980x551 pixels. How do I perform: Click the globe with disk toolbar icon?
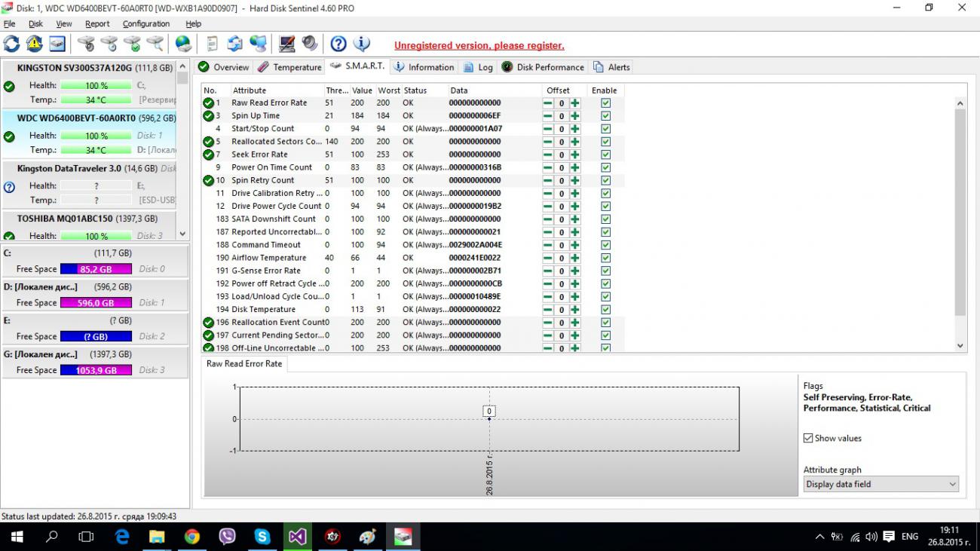[x=183, y=44]
